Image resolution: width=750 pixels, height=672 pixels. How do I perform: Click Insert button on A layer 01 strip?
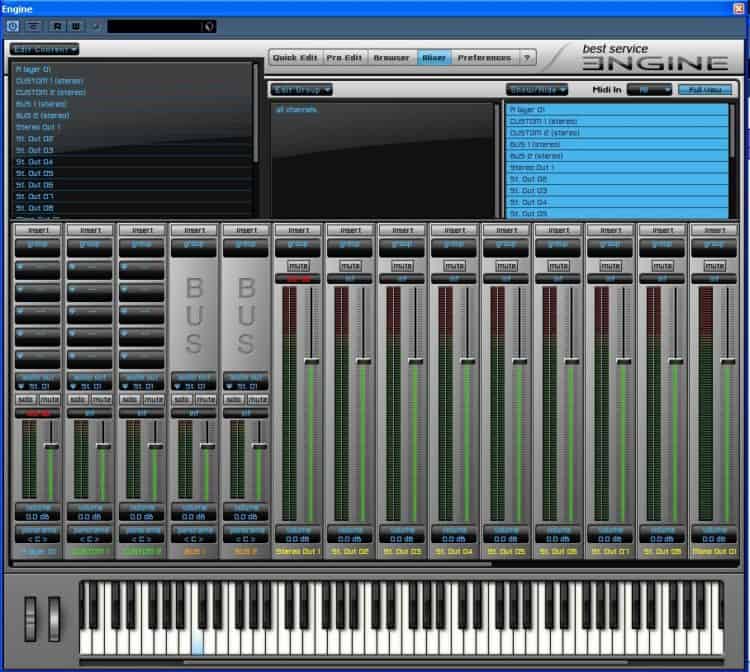38,230
